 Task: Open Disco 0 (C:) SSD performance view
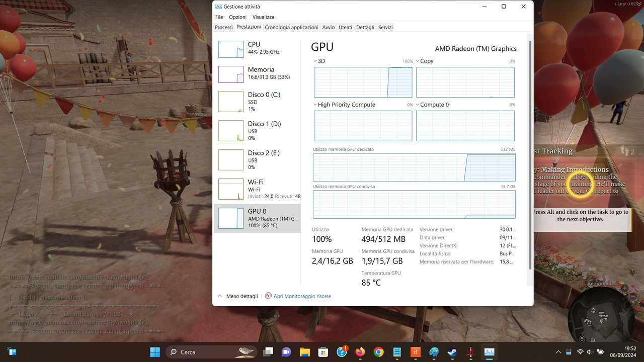coord(257,102)
